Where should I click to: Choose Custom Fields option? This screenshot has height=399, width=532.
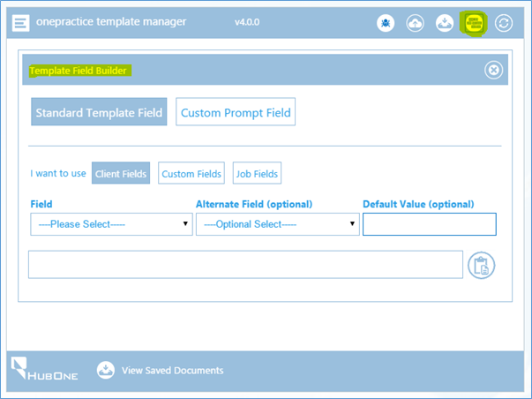pos(191,173)
